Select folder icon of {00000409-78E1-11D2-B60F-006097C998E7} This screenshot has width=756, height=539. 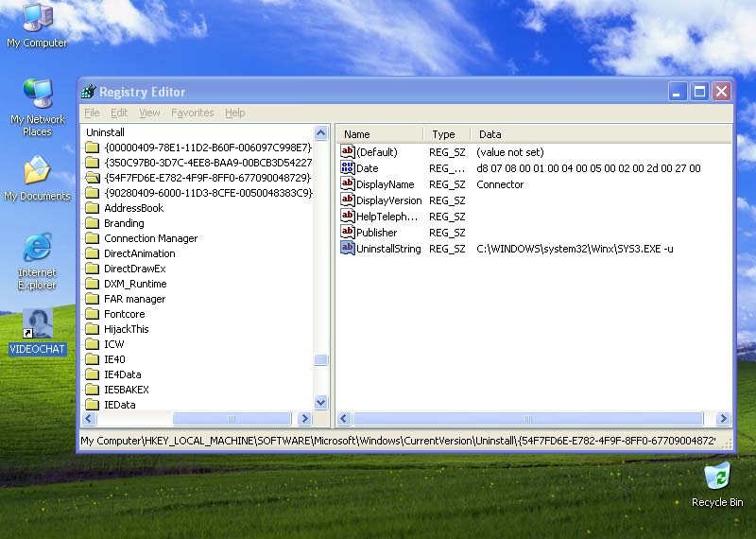[92, 148]
